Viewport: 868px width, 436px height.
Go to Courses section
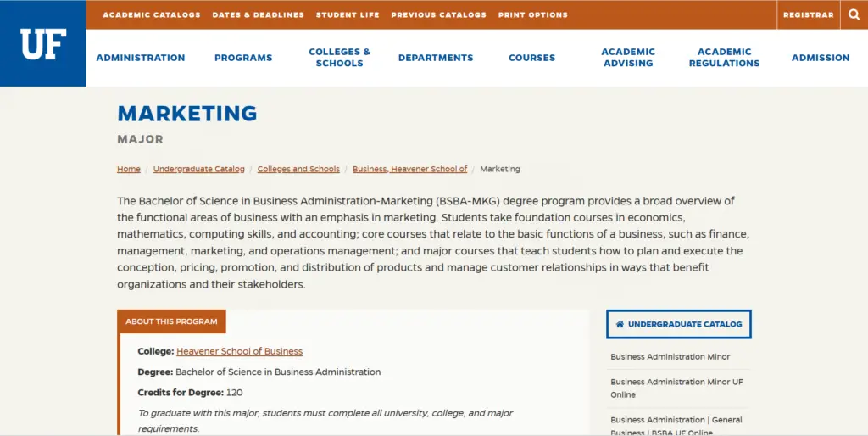pos(532,58)
